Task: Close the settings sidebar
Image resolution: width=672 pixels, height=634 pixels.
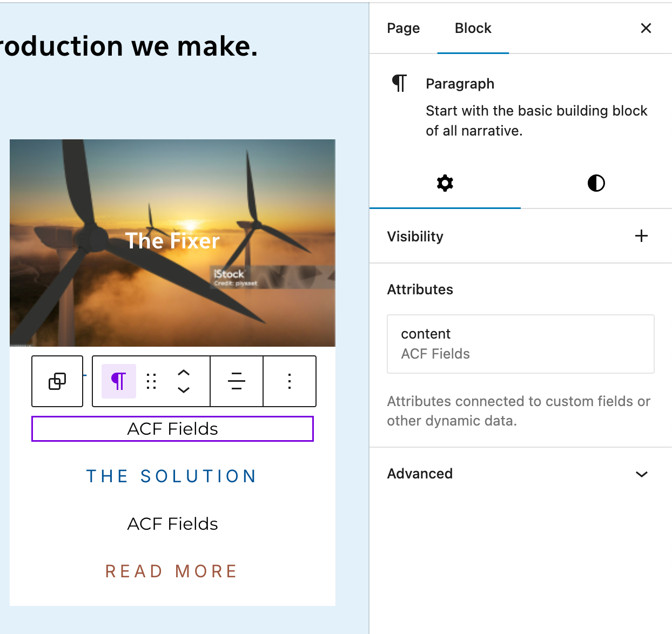Action: coord(646,28)
